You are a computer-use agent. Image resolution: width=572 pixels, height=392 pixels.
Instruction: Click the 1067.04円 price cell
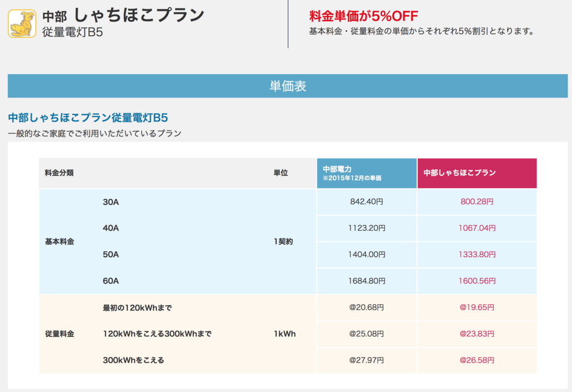(x=477, y=228)
